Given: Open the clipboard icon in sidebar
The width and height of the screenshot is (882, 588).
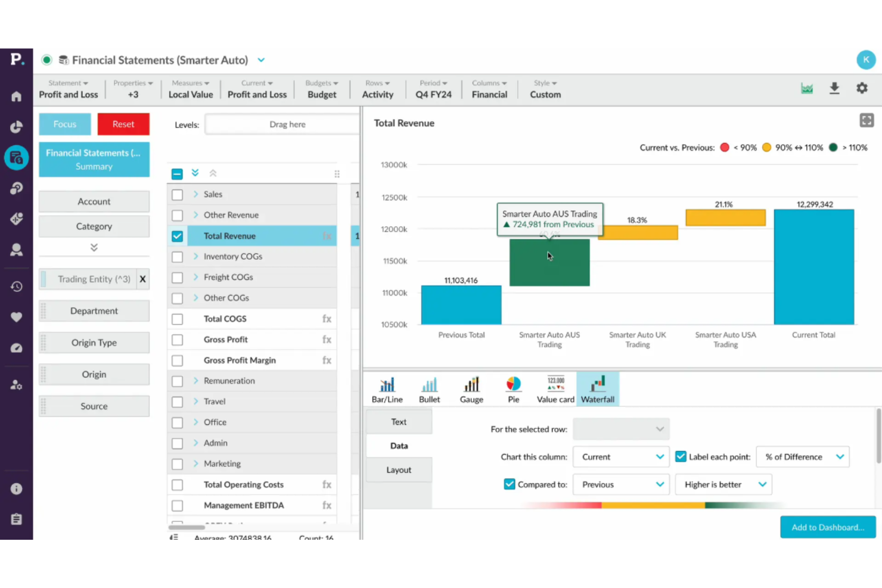Looking at the screenshot, I should (16, 519).
